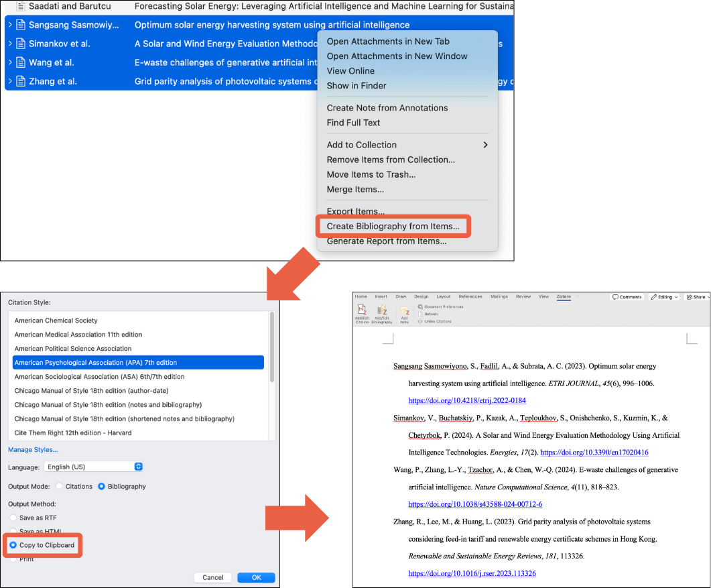Switch to the References ribbon tab
711x588 pixels.
tap(470, 296)
